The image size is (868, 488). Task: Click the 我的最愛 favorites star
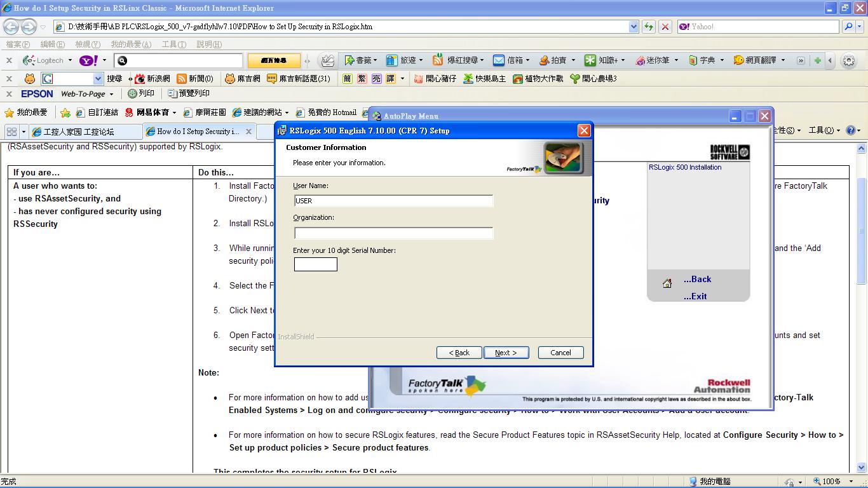(9, 112)
